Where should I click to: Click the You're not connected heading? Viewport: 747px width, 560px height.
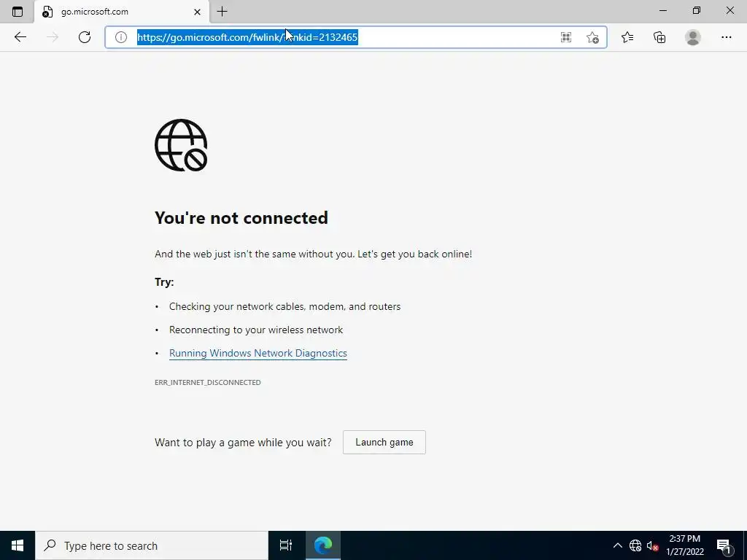pyautogui.click(x=241, y=217)
